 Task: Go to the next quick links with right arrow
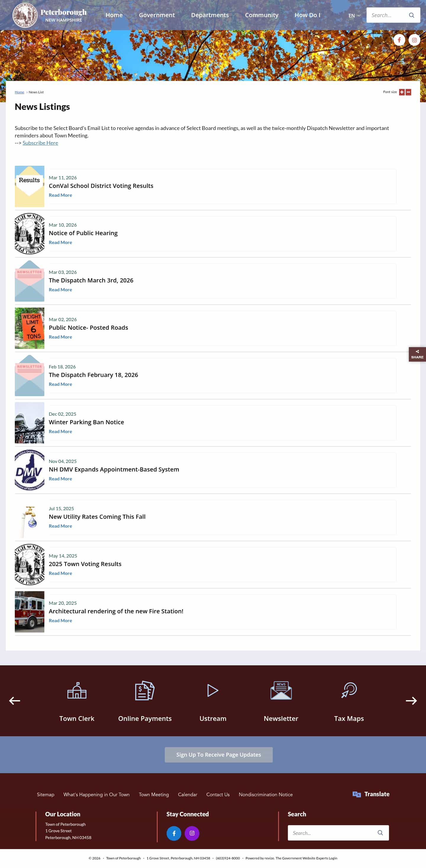click(x=411, y=700)
